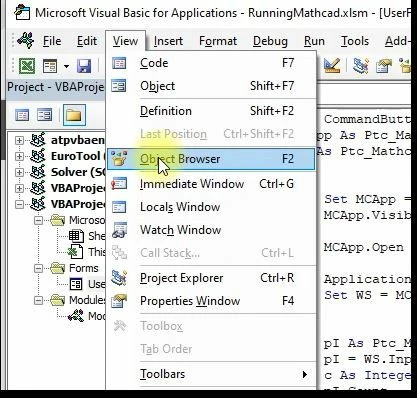
Task: Collapse the Modules folder
Action: 39,300
